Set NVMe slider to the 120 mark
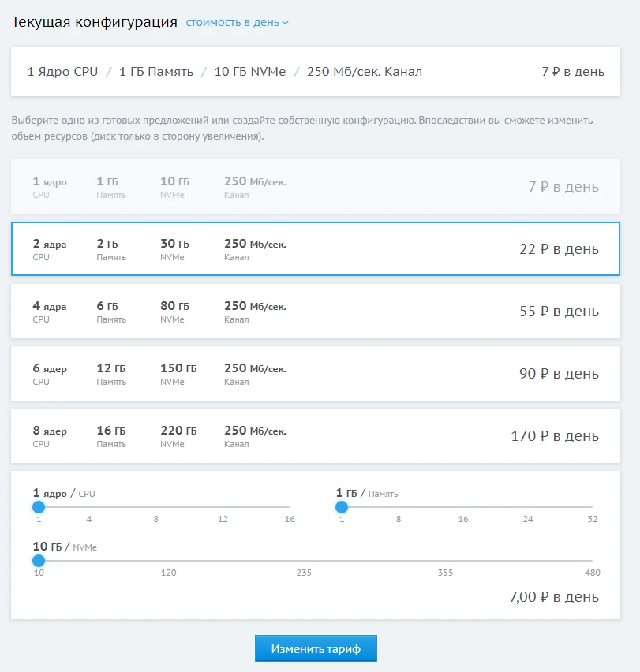This screenshot has width=640, height=672. point(169,561)
